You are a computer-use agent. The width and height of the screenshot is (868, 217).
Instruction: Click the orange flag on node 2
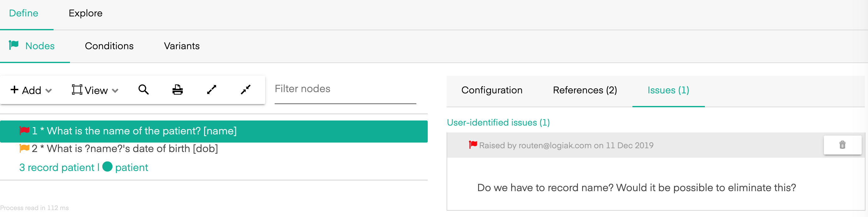point(24,149)
